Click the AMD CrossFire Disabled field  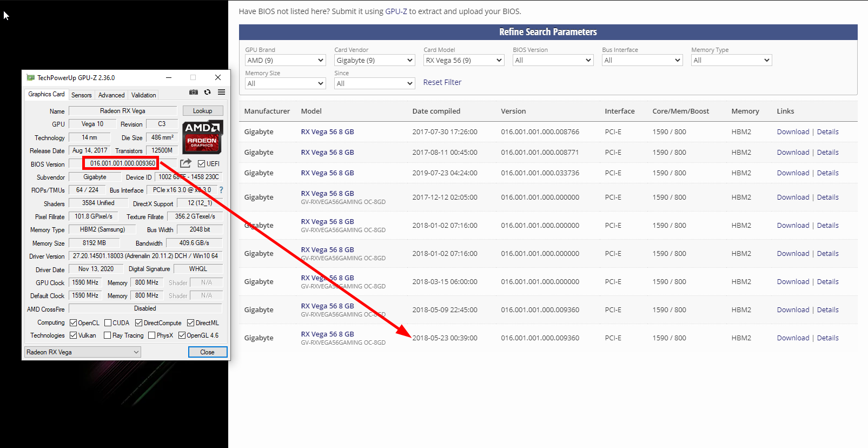tap(145, 308)
